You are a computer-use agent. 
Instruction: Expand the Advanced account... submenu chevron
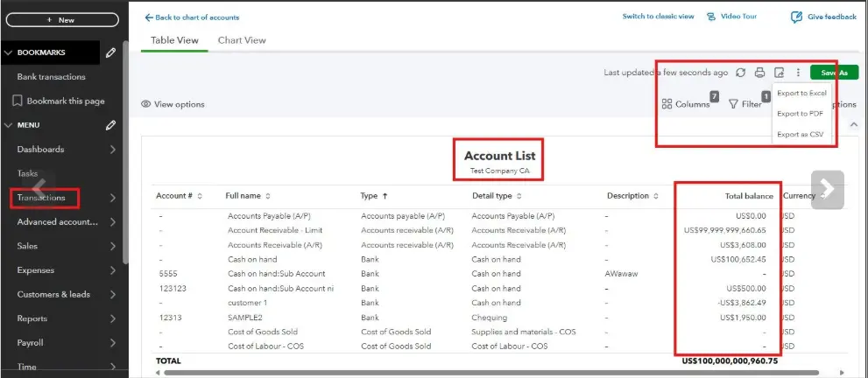click(x=112, y=222)
